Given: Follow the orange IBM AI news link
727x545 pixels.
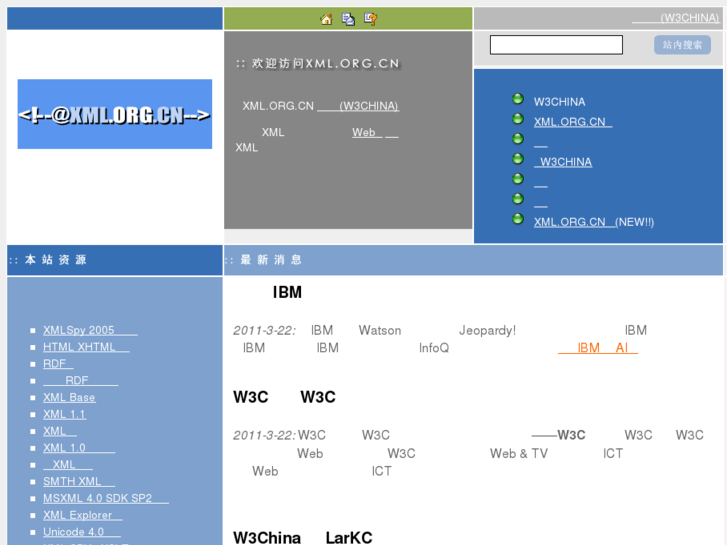Looking at the screenshot, I should coord(598,348).
